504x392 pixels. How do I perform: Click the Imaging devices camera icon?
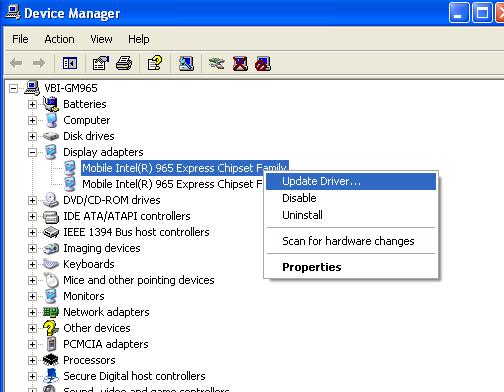point(51,248)
